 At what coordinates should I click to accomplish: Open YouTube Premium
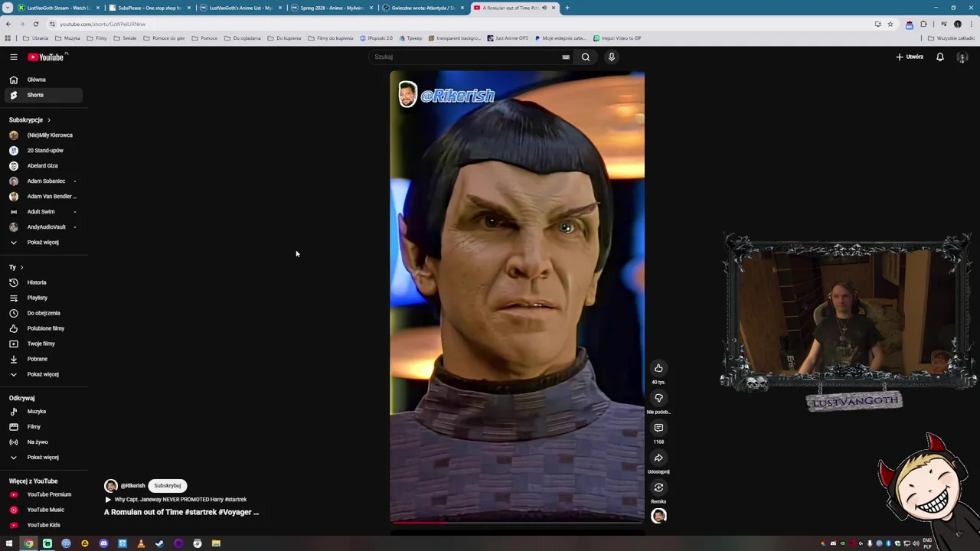[x=42, y=494]
